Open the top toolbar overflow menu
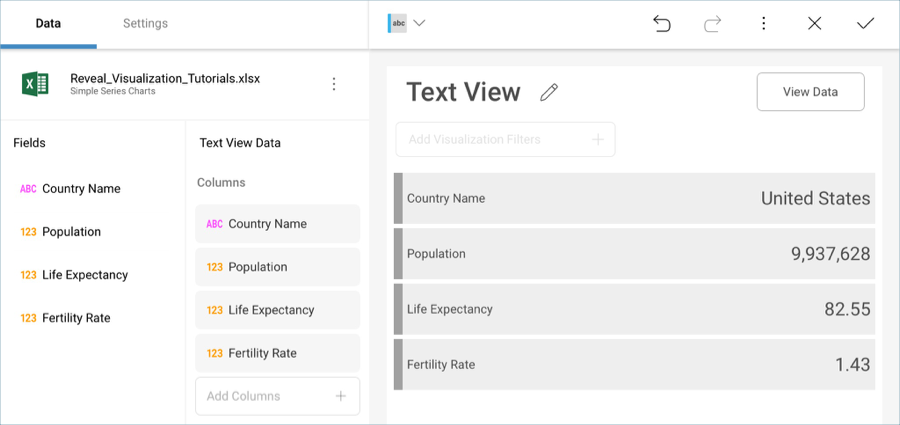900x425 pixels. [x=763, y=23]
